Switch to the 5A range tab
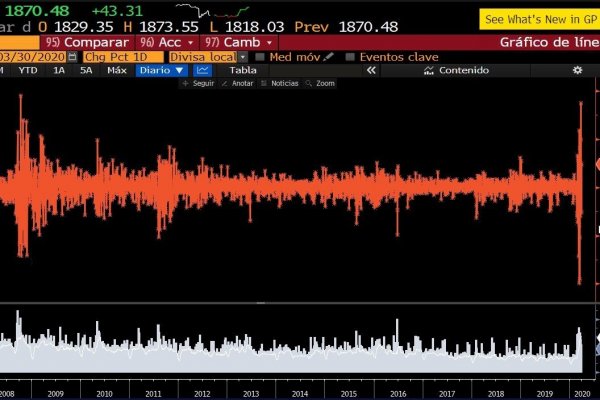600x400 pixels. (x=86, y=70)
